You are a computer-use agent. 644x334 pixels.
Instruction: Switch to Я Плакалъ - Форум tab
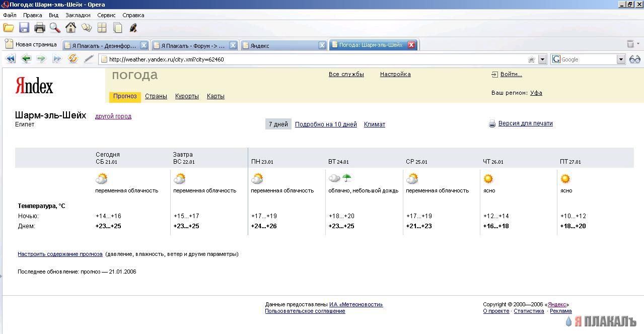tap(195, 45)
